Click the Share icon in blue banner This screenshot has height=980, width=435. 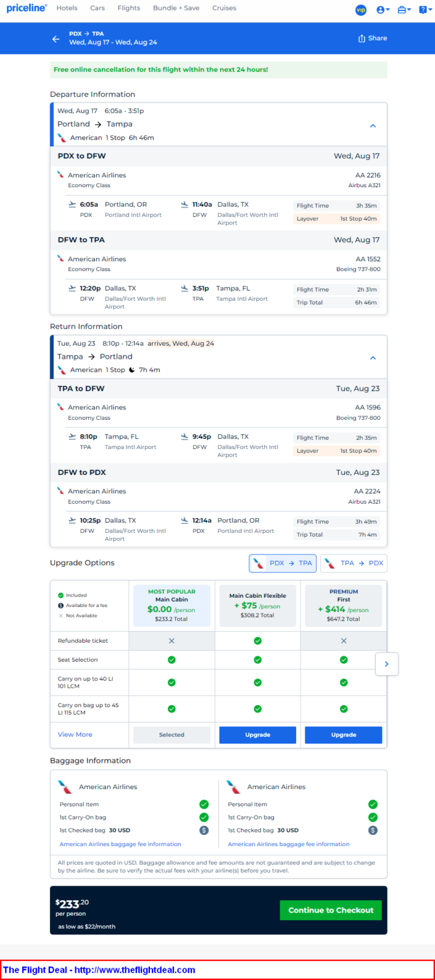373,38
